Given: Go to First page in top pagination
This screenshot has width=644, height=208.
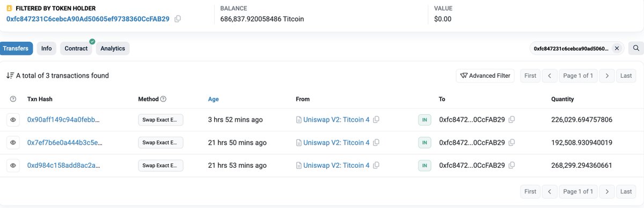Looking at the screenshot, I should (530, 76).
